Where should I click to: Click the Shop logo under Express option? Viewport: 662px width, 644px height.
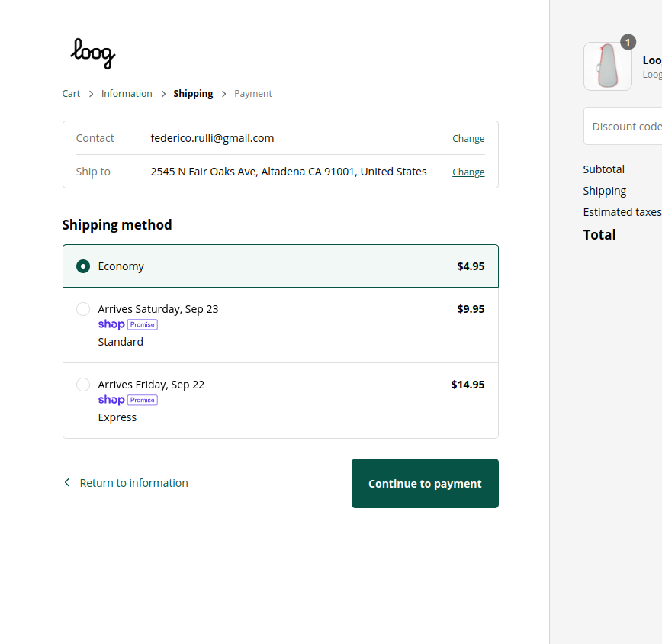(x=111, y=400)
